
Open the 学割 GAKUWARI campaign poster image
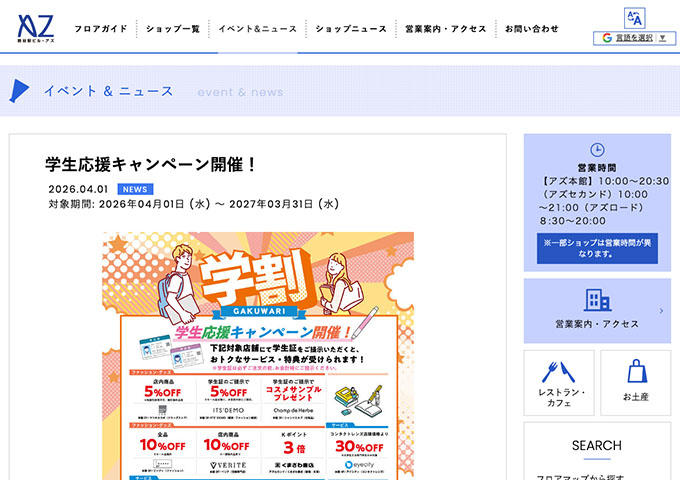point(258,356)
